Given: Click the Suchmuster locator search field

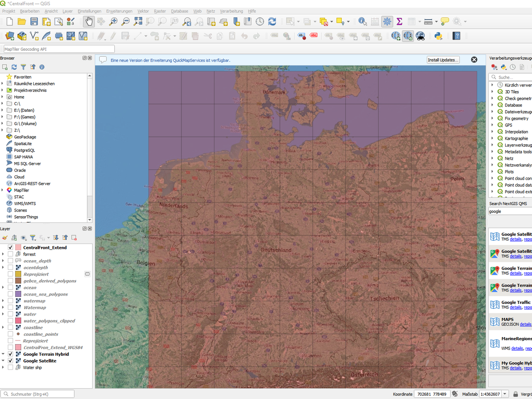Looking at the screenshot, I should [38, 394].
